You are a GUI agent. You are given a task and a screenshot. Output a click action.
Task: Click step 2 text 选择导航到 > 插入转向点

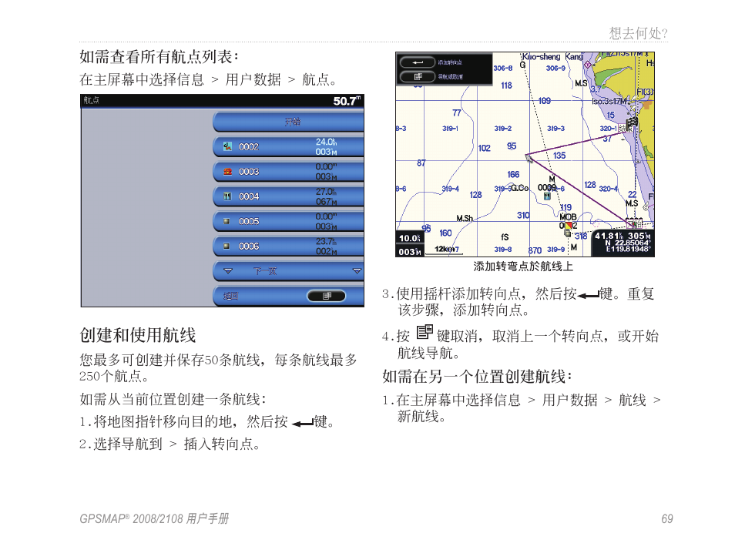tap(176, 444)
